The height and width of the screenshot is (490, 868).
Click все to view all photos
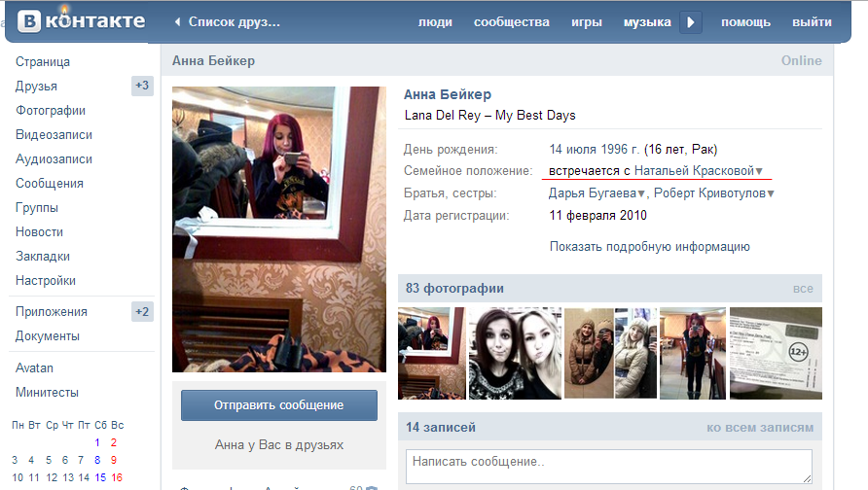coord(803,289)
